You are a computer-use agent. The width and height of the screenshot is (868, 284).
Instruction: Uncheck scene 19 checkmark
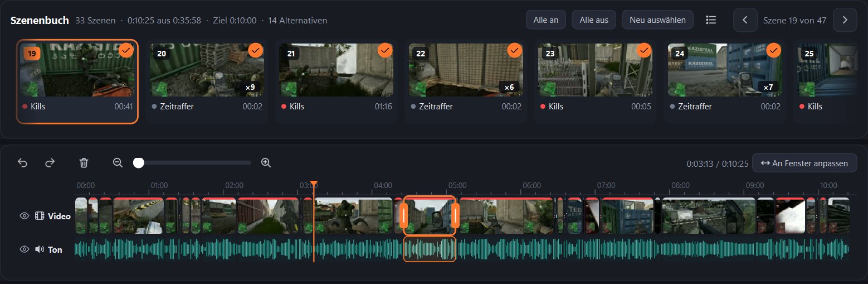(126, 50)
